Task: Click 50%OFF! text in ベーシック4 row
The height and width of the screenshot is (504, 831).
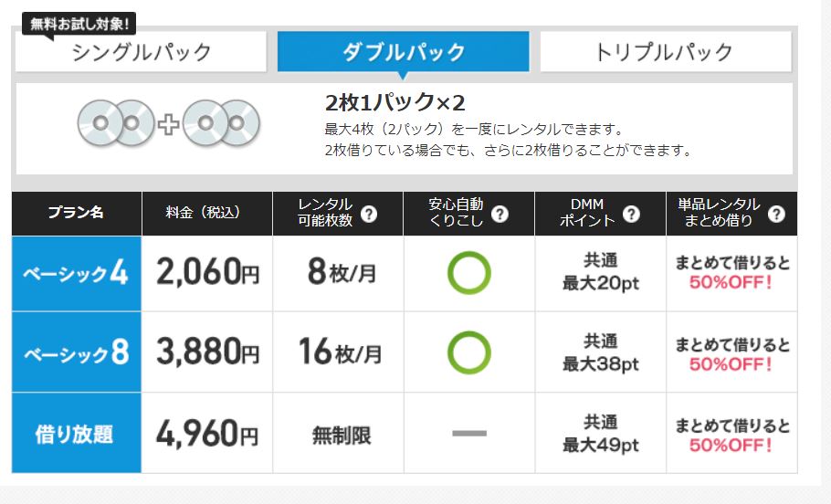Action: [x=731, y=282]
